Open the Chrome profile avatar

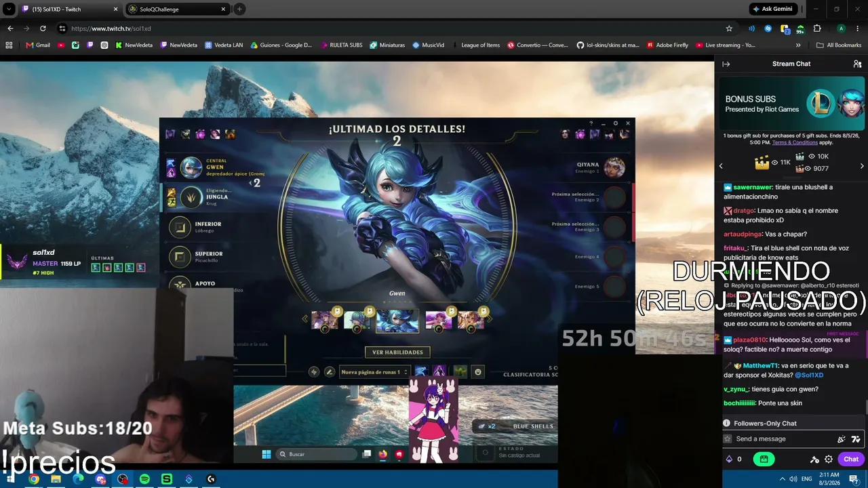(x=841, y=28)
